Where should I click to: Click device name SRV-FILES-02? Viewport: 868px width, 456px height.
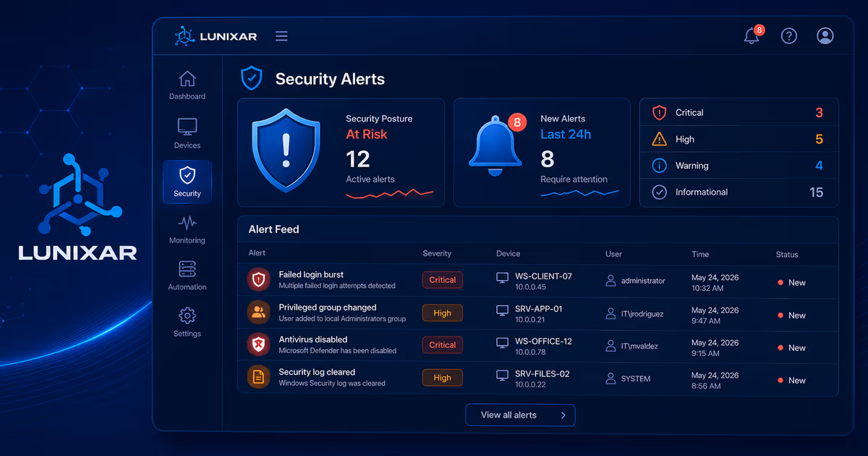[x=542, y=373]
